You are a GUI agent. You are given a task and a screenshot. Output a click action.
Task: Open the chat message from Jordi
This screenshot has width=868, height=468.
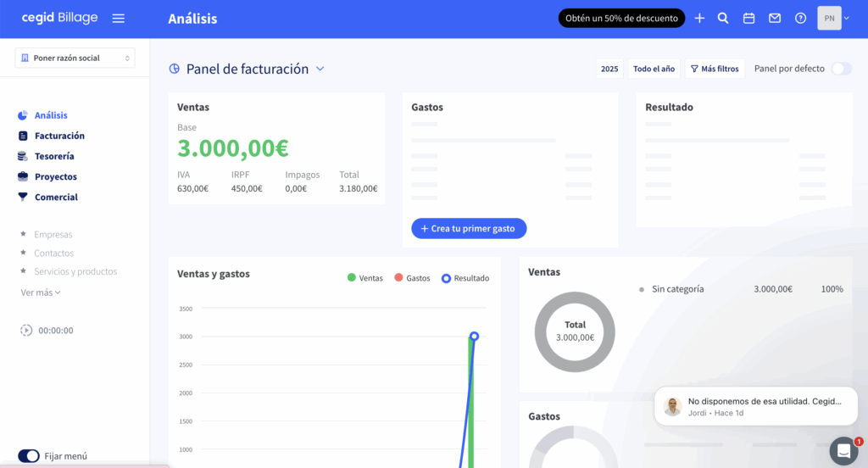756,406
